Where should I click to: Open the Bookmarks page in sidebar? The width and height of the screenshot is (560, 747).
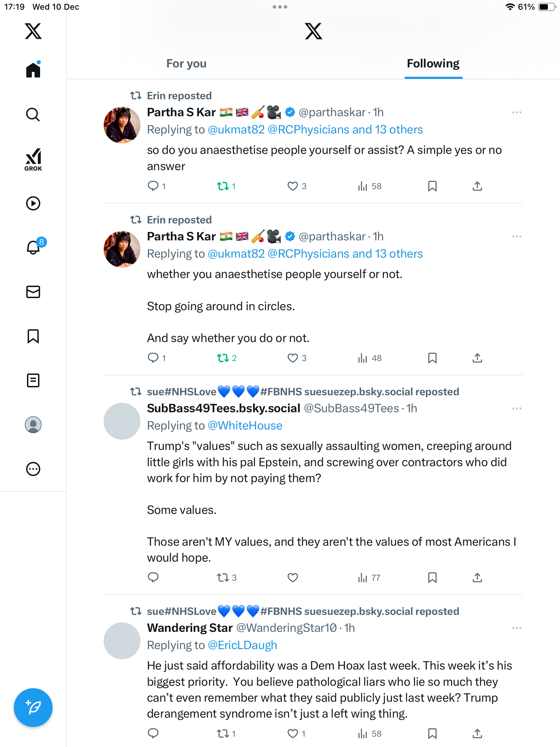coord(33,336)
